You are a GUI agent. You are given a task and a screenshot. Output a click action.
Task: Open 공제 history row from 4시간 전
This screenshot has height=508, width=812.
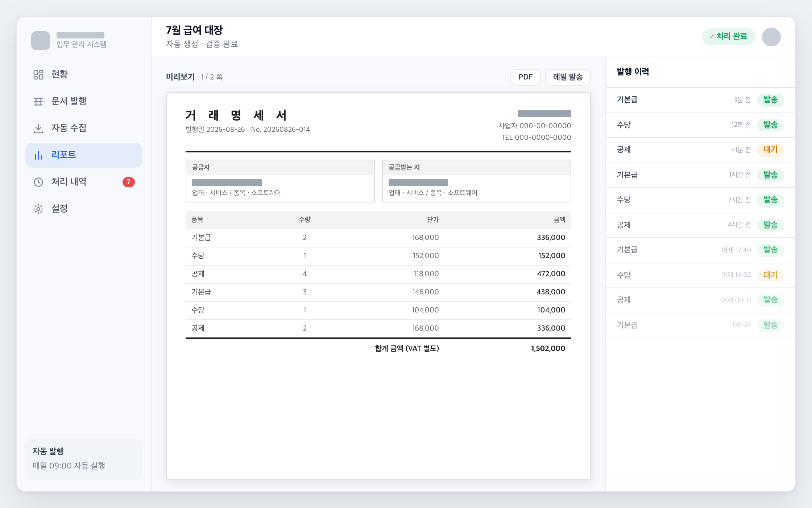click(701, 225)
